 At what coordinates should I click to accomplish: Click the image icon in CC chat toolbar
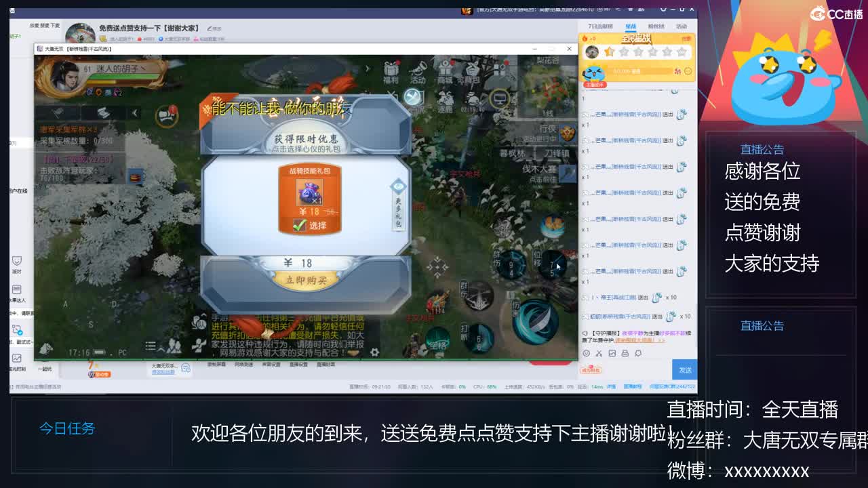[x=612, y=353]
